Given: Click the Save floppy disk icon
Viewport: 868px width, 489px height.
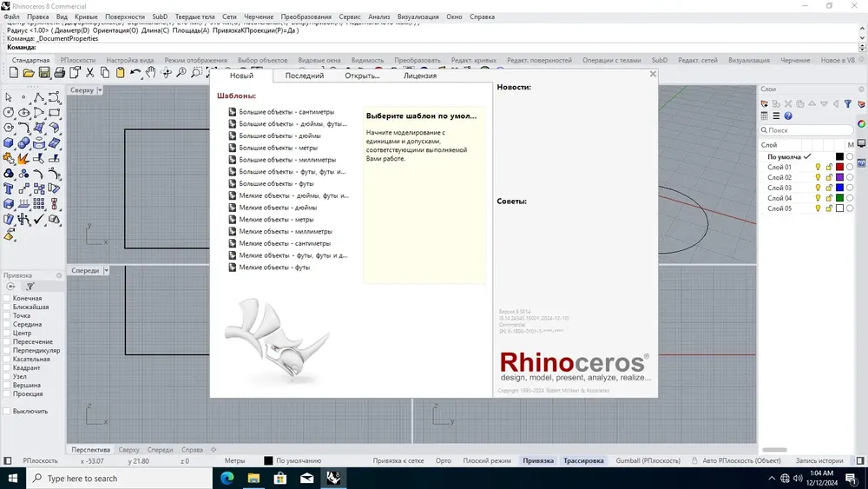Looking at the screenshot, I should pyautogui.click(x=44, y=73).
